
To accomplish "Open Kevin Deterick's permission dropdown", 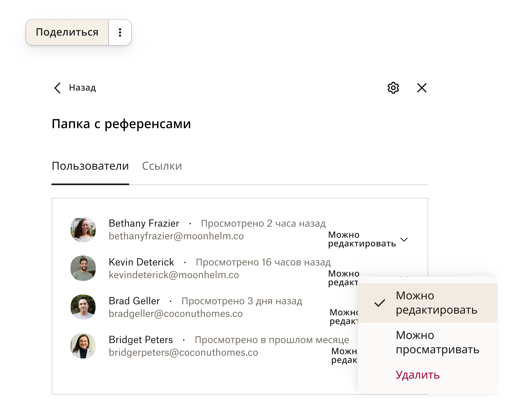I will pyautogui.click(x=343, y=278).
